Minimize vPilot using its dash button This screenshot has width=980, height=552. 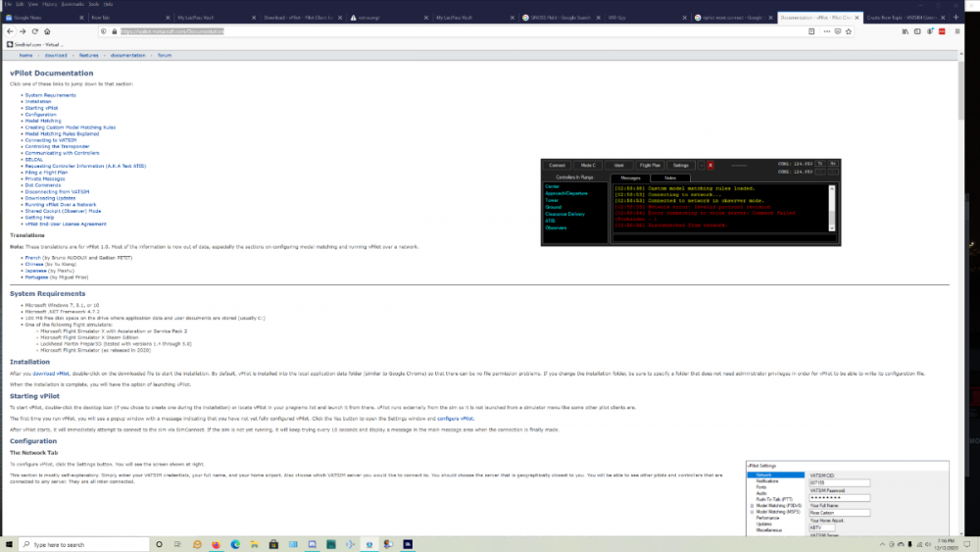pos(702,165)
